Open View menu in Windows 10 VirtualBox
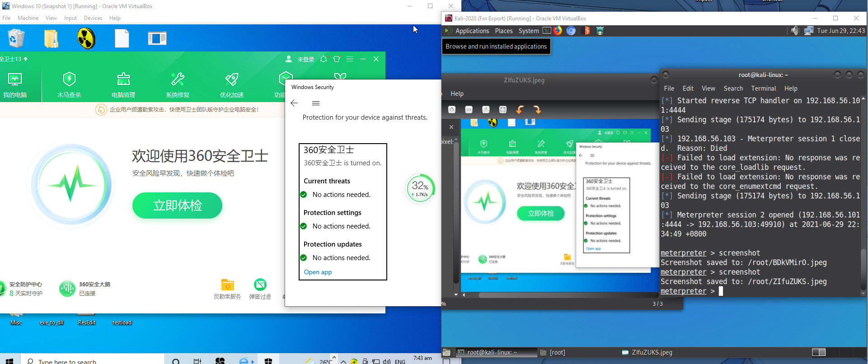 (x=51, y=18)
